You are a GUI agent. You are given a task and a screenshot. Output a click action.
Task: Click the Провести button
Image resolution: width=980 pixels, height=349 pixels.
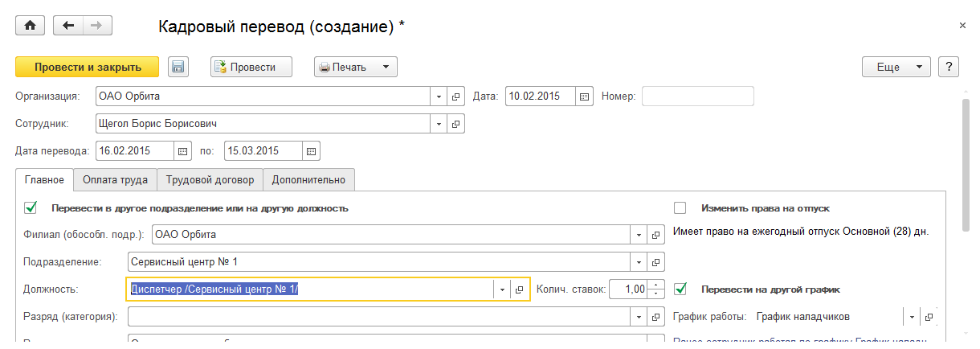coord(251,67)
